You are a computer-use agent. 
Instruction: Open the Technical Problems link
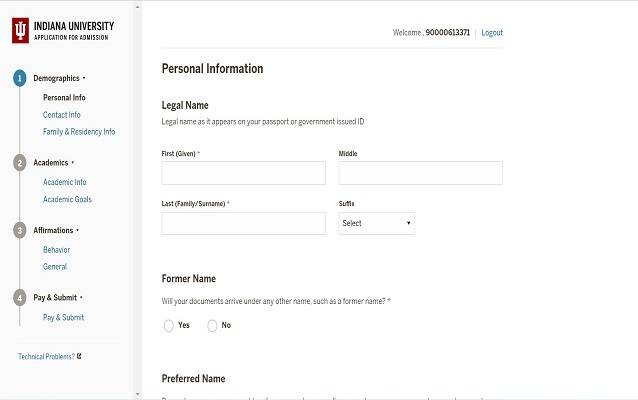click(x=46, y=356)
